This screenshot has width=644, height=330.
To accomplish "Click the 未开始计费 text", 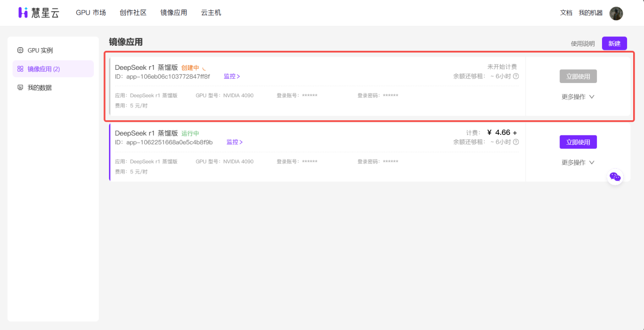I will 502,67.
